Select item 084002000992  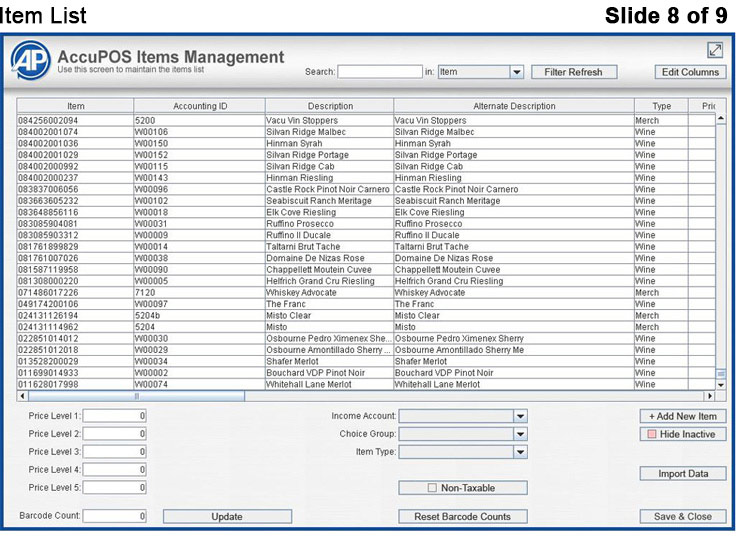[75, 167]
